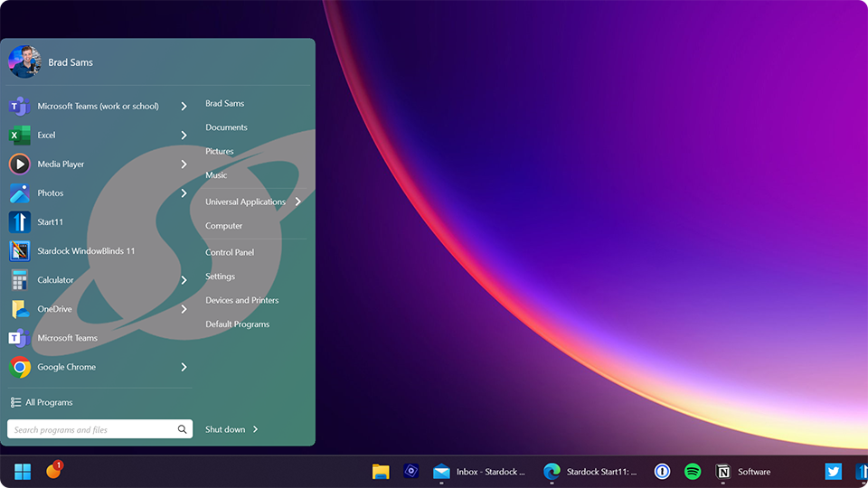Open Control Panel from Start menu
The width and height of the screenshot is (868, 488).
coord(230,252)
